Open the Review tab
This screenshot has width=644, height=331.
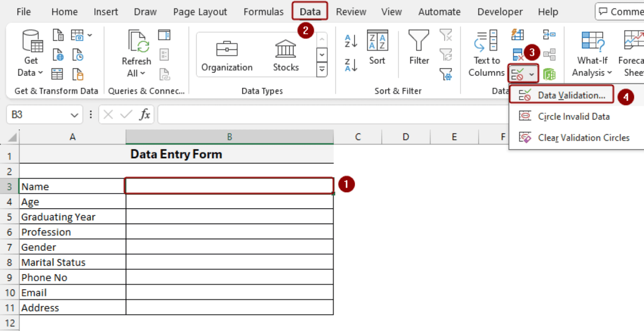coord(351,11)
